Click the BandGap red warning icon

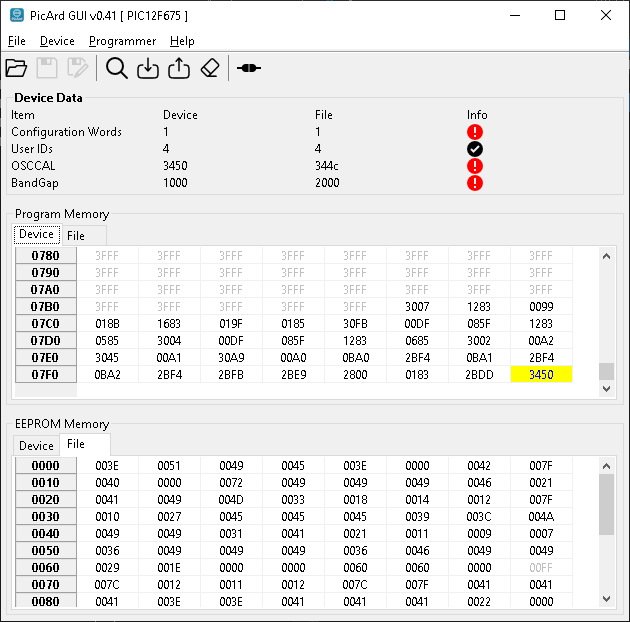(x=475, y=183)
